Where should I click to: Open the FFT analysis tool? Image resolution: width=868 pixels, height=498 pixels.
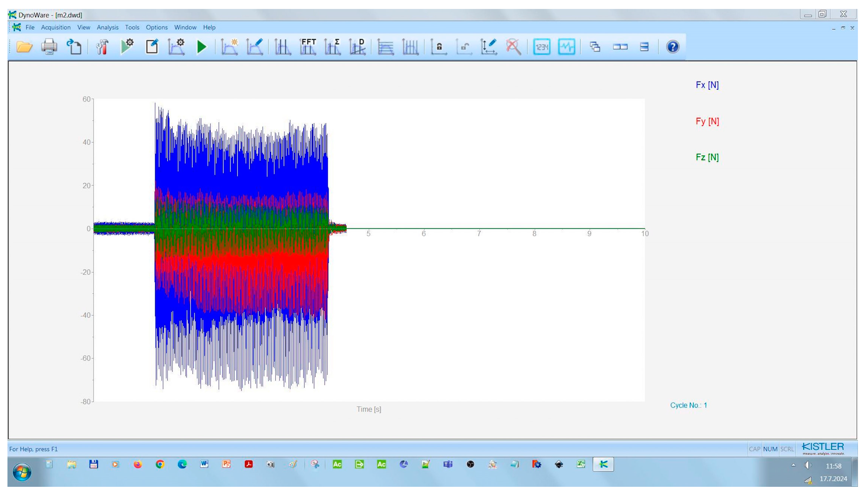pos(308,47)
